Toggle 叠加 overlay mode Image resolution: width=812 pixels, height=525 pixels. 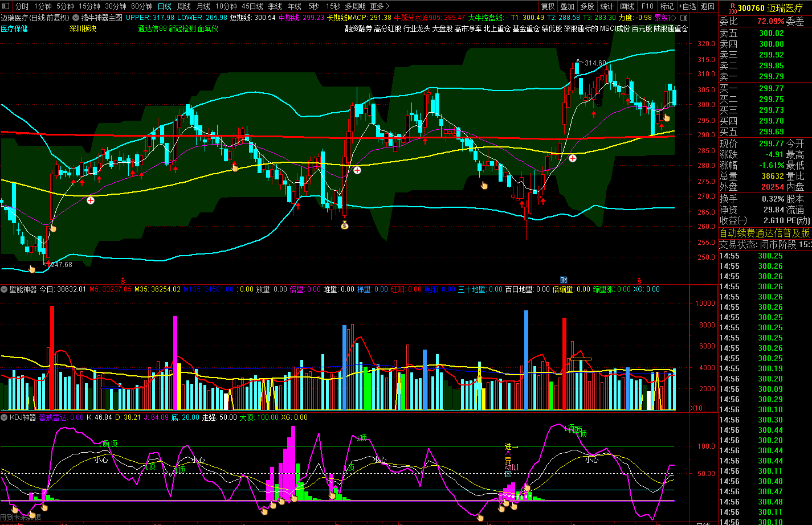pyautogui.click(x=567, y=6)
